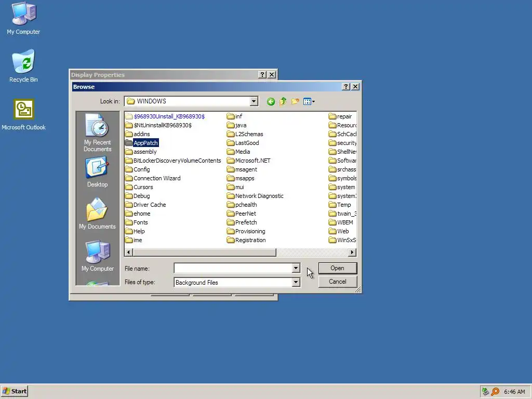
Task: Select the Fonts folder
Action: (x=137, y=222)
